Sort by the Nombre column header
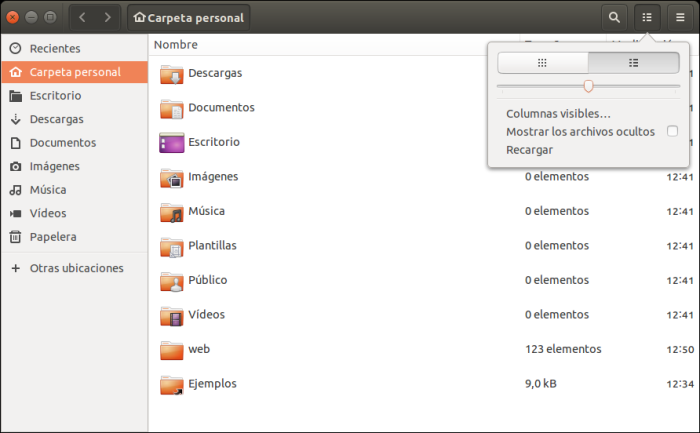The image size is (700, 433). (x=176, y=45)
